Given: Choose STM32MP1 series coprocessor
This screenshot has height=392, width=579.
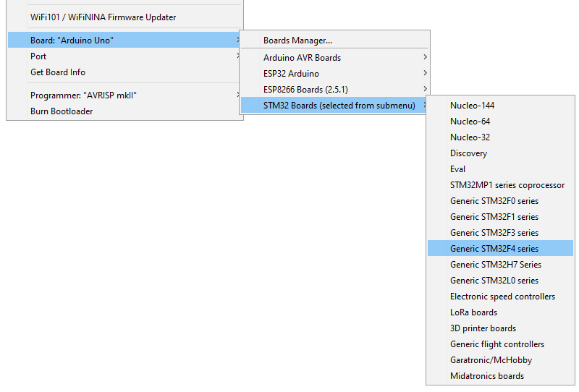Looking at the screenshot, I should pyautogui.click(x=500, y=184).
